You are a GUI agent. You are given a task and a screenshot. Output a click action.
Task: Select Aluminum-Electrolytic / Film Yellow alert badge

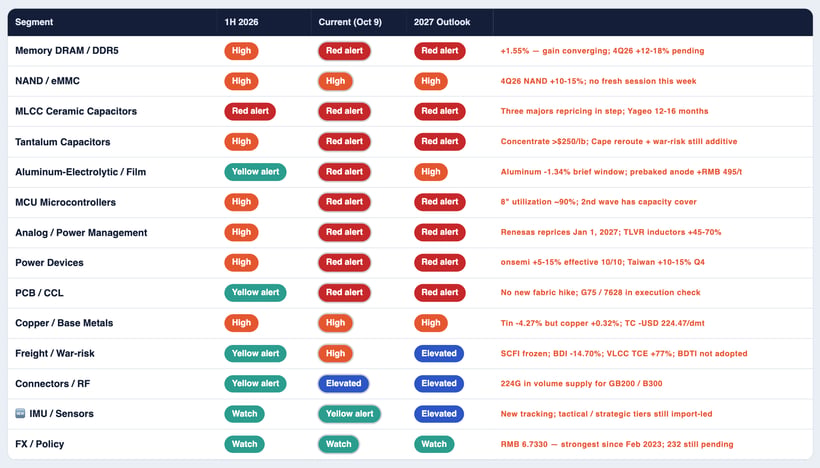[255, 172]
